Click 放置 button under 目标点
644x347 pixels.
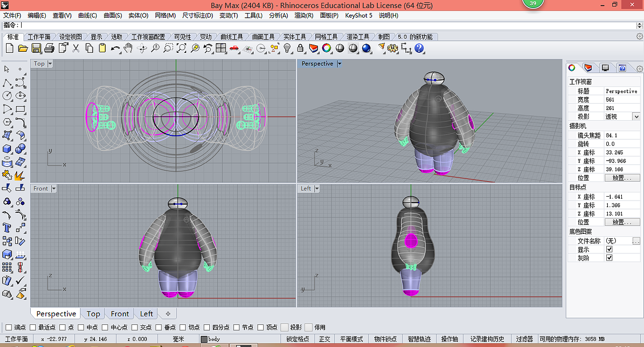pos(622,222)
